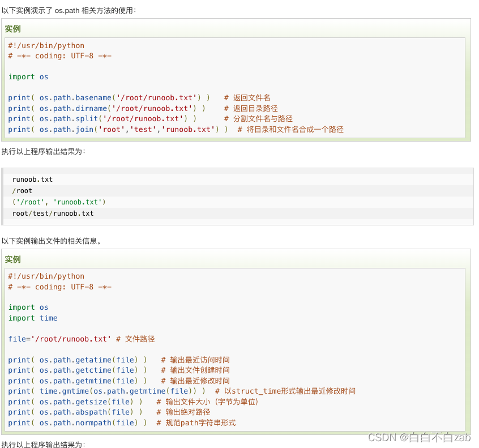Image resolution: width=479 pixels, height=448 pixels.
Task: Click the second '实例' heading
Action: pos(12,259)
